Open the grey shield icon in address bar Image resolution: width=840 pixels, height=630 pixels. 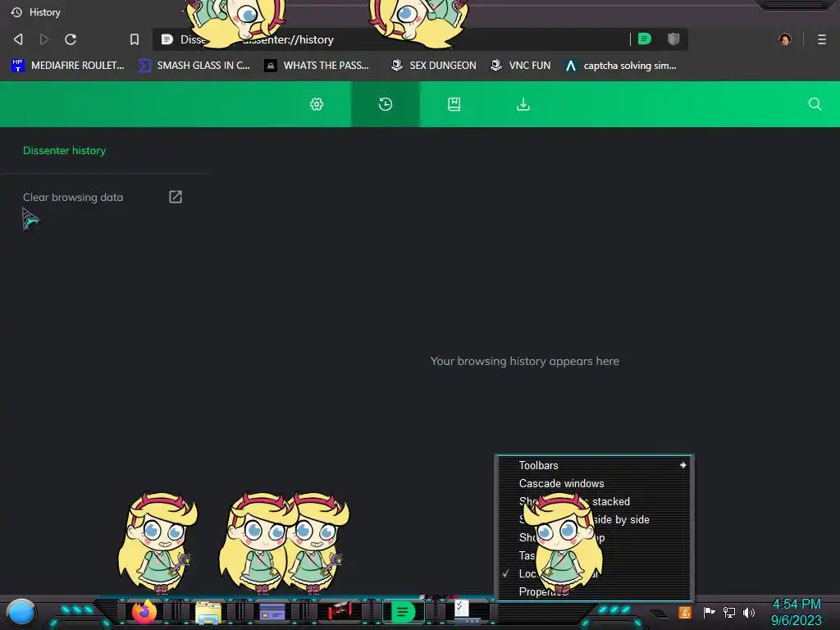(x=673, y=39)
